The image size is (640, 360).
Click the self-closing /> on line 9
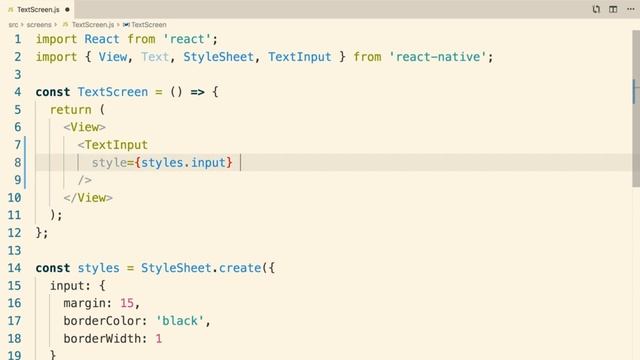[x=85, y=180]
